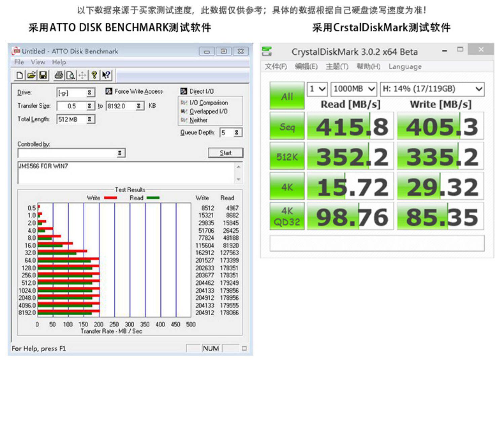Click the green Read legend swatch

pos(153,198)
